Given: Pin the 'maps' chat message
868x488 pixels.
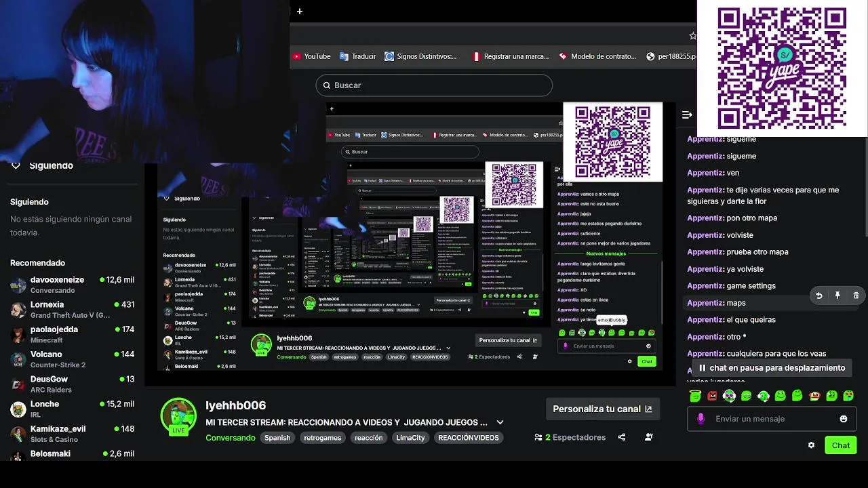Looking at the screenshot, I should (x=837, y=296).
